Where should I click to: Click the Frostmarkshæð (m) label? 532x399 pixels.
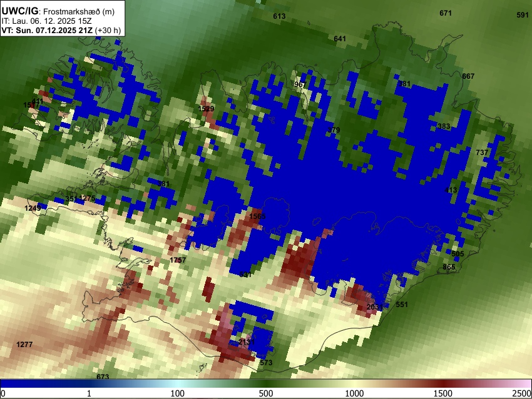tap(79, 11)
